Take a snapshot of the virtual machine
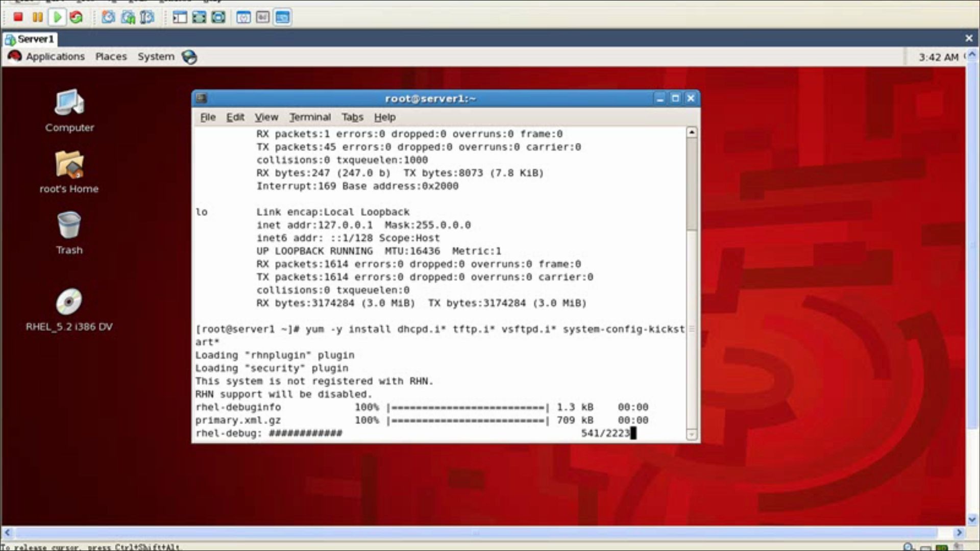 pos(107,17)
